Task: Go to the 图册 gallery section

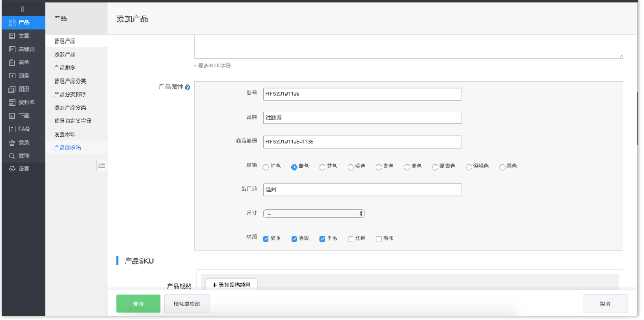Action: (22, 89)
